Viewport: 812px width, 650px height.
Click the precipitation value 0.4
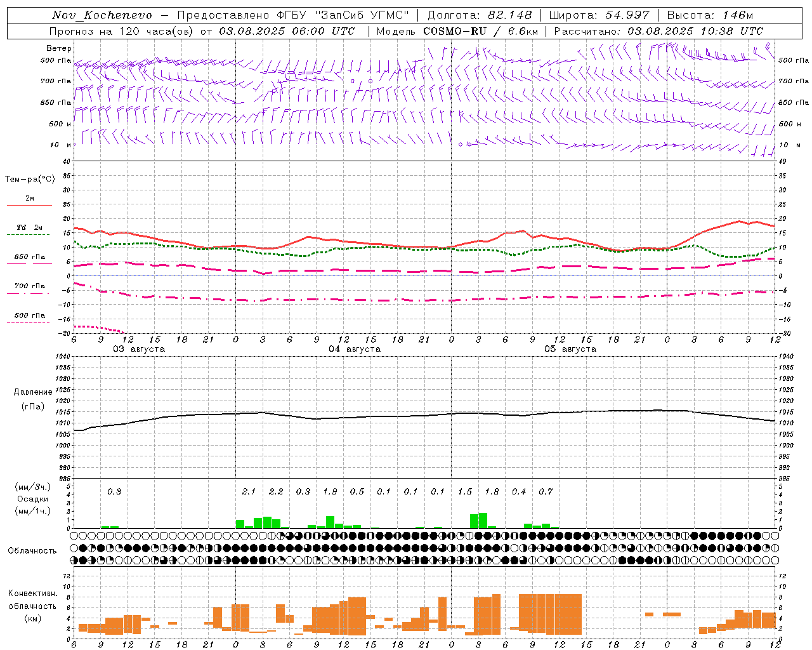pyautogui.click(x=519, y=491)
